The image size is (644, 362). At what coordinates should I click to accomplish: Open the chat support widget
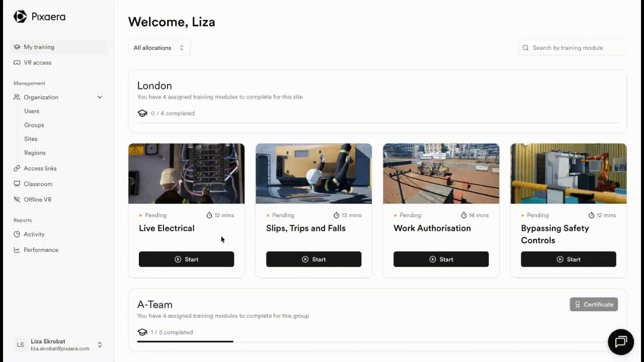coord(620,342)
